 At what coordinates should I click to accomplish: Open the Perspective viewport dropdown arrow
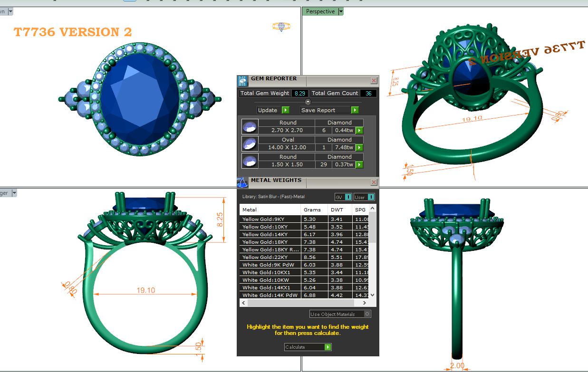pyautogui.click(x=340, y=11)
